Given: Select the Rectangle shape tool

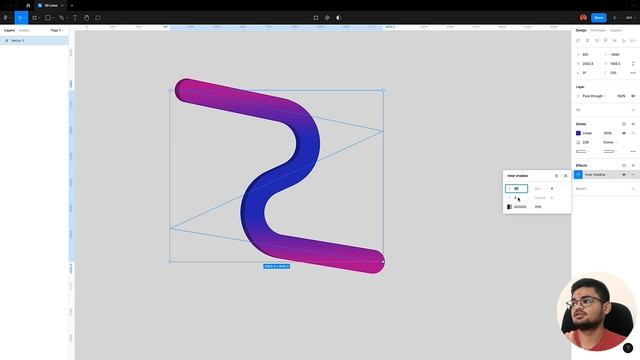Looking at the screenshot, I should pos(48,18).
